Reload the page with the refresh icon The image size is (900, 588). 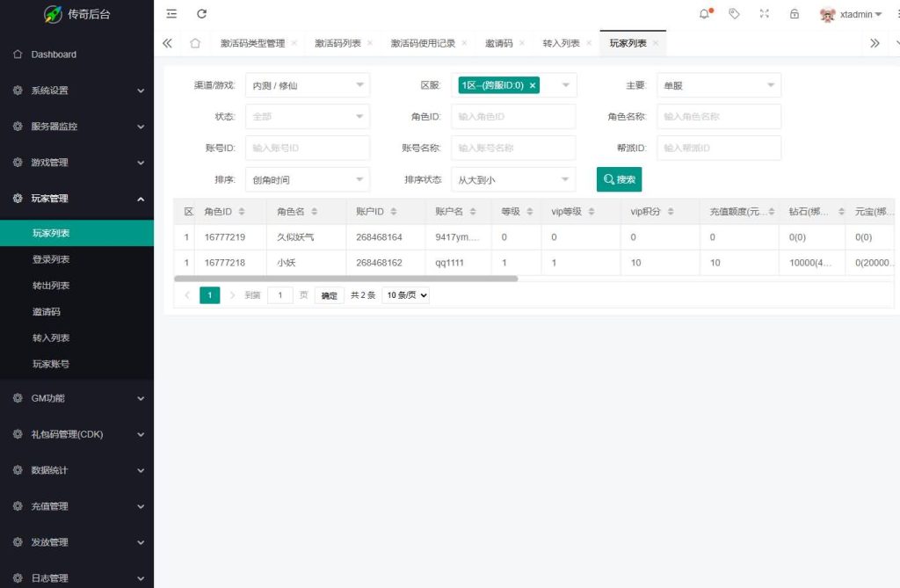pos(201,13)
